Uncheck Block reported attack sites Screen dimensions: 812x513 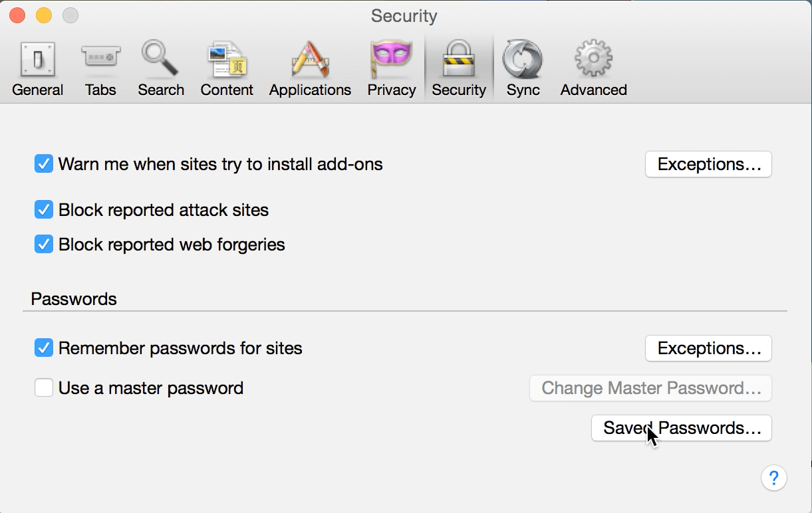(x=44, y=211)
